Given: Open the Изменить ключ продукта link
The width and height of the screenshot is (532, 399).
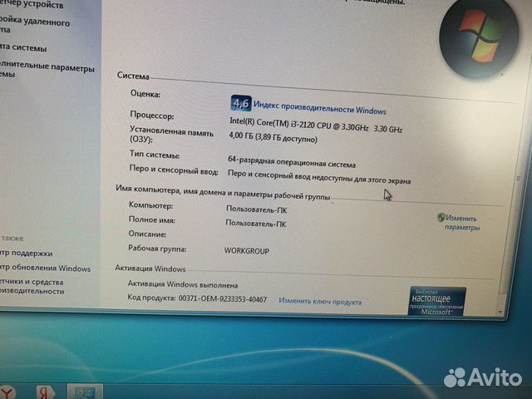Looking at the screenshot, I should point(320,301).
